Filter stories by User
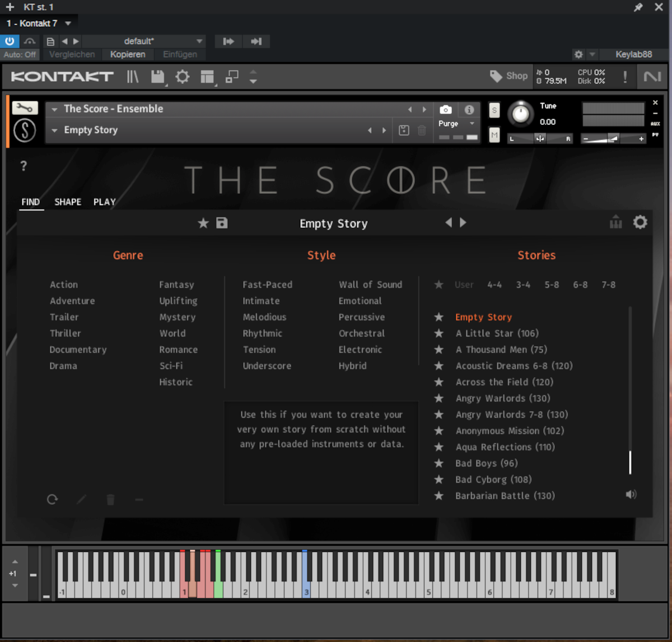The image size is (672, 642). coord(464,285)
